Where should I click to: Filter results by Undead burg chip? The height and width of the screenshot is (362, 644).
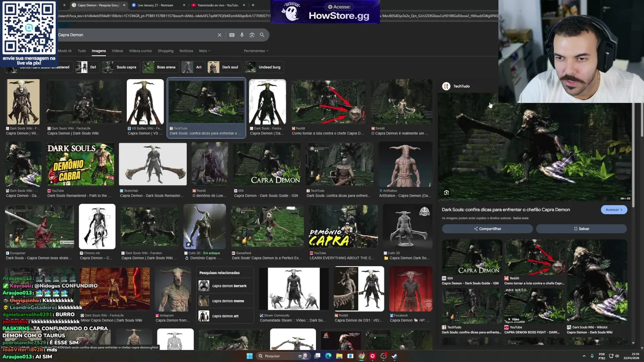pos(263,67)
